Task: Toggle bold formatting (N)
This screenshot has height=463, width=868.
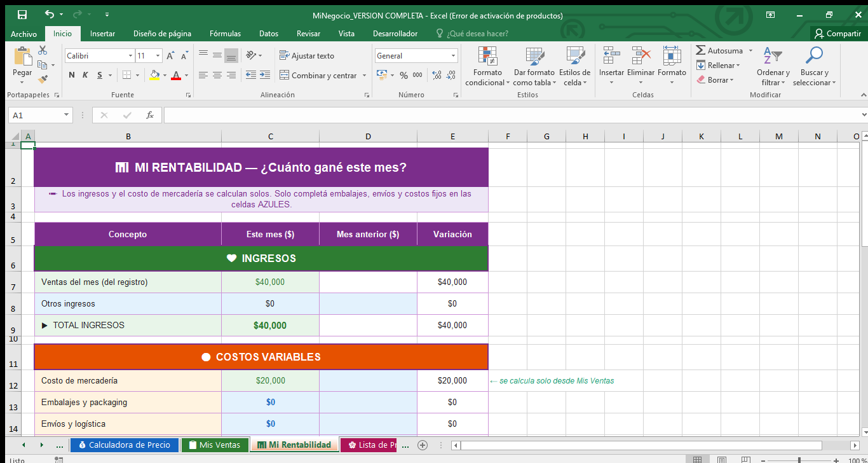Action: [x=71, y=74]
